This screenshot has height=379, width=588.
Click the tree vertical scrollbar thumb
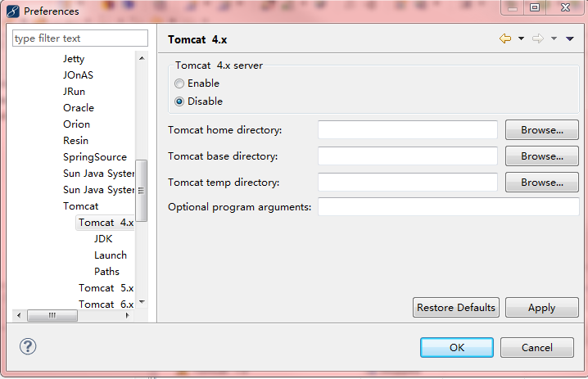tap(142, 191)
